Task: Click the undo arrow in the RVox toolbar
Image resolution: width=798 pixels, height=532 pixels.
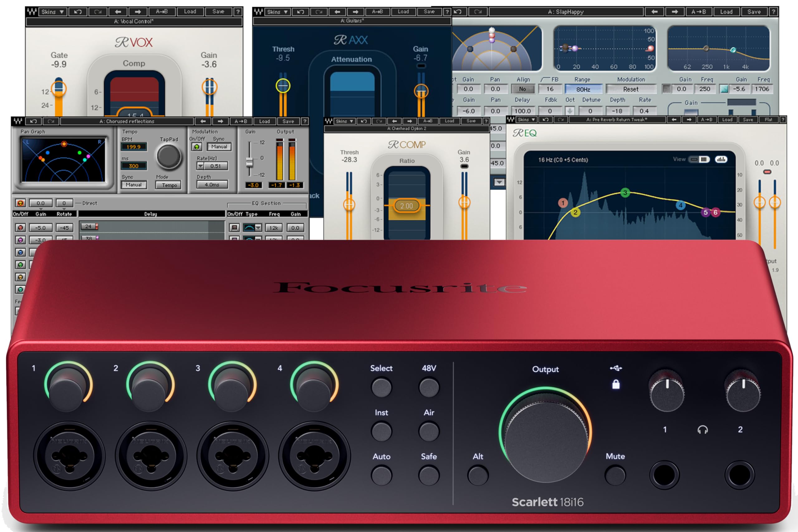Action: (78, 12)
